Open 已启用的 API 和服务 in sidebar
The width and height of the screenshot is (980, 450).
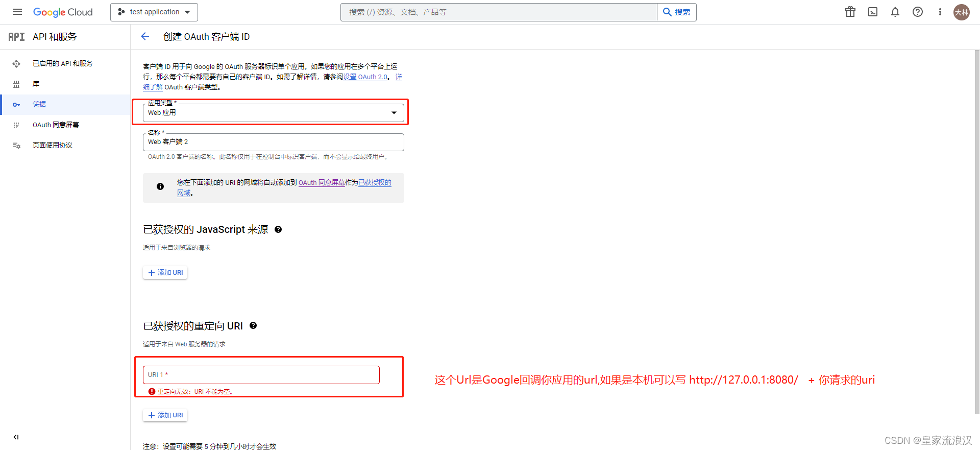[x=63, y=63]
